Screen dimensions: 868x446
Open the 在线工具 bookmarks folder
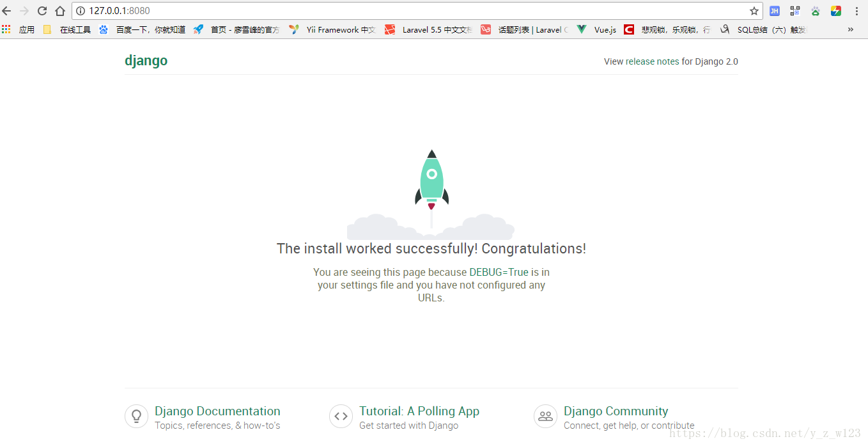[67, 29]
